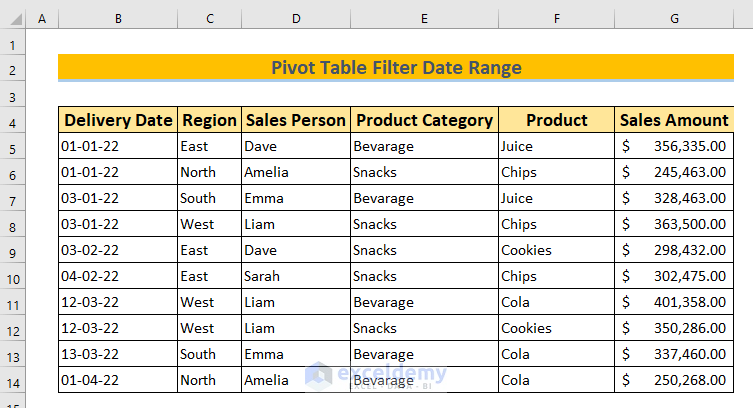Viewport: 753px width, 408px height.
Task: Select the Sales Person header cell
Action: click(x=296, y=121)
